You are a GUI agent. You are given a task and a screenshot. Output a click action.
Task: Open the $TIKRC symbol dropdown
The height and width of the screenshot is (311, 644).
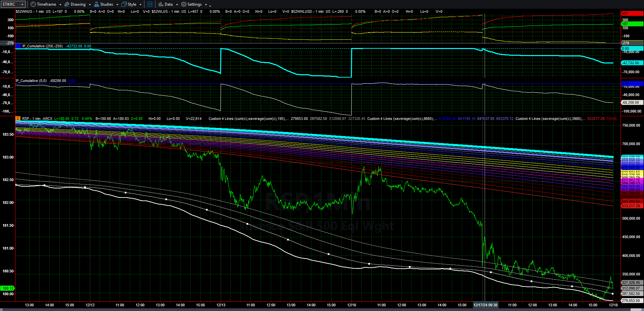click(x=22, y=4)
